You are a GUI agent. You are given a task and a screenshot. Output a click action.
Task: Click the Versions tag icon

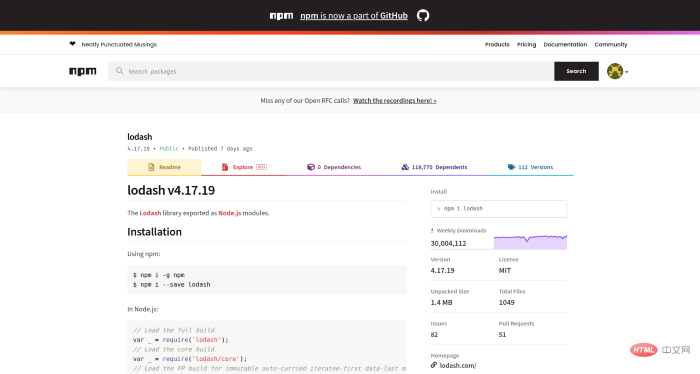pos(511,167)
